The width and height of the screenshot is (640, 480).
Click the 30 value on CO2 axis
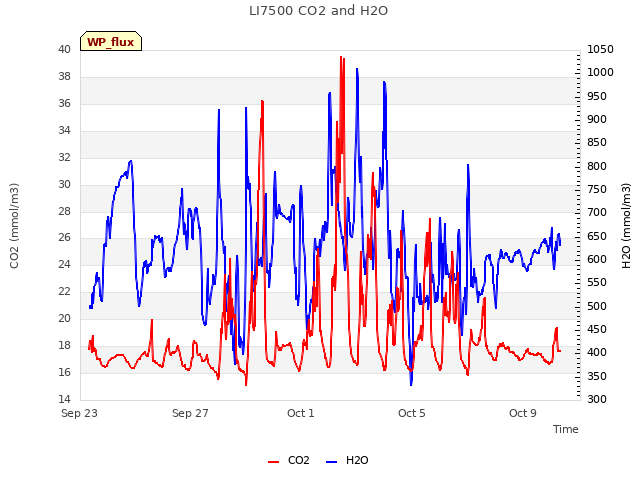click(x=64, y=184)
